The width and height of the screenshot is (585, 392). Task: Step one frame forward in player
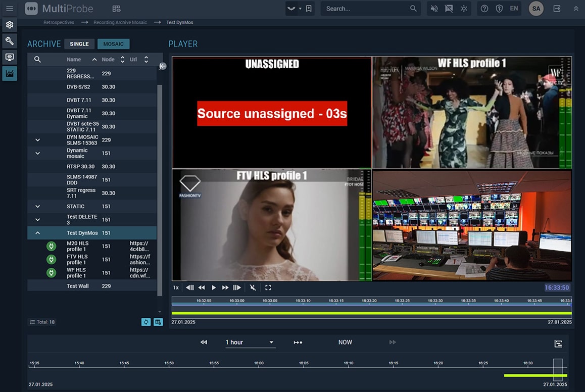pyautogui.click(x=237, y=287)
